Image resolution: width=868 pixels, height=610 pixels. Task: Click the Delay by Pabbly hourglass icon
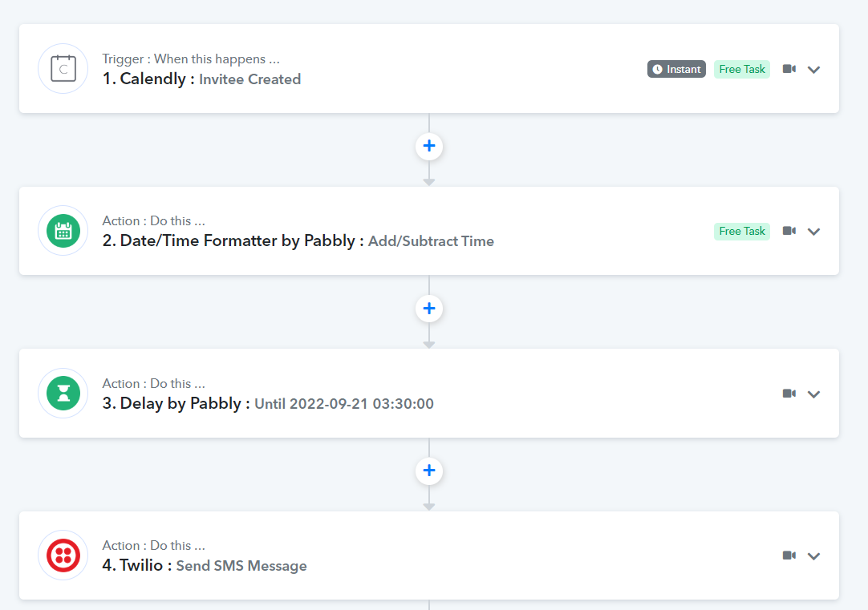point(63,394)
